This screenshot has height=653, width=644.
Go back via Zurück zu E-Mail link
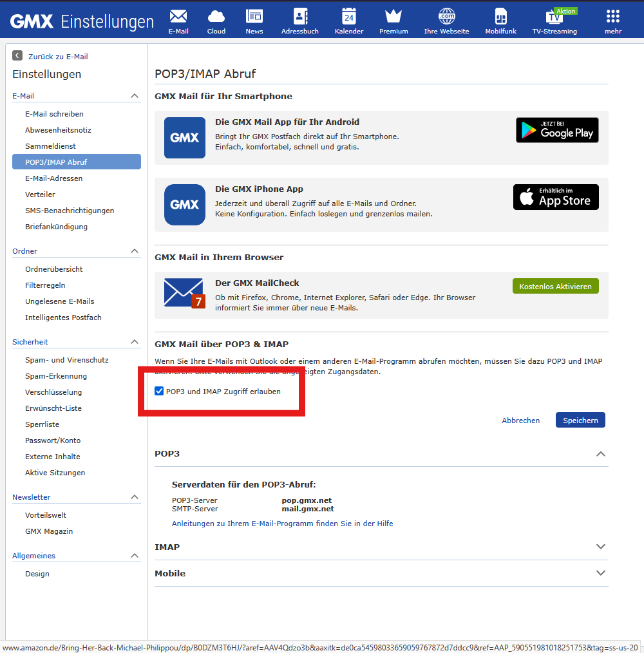[58, 57]
